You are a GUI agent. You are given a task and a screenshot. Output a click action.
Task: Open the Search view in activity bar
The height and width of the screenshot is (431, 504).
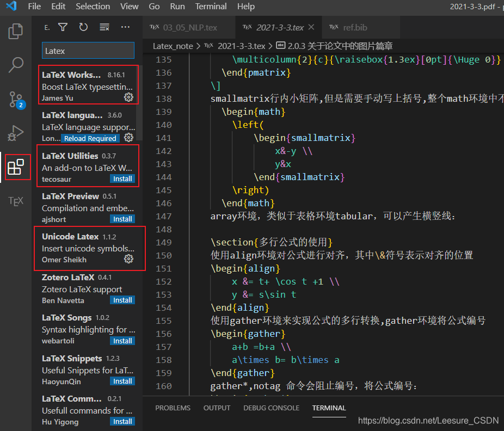(x=15, y=65)
